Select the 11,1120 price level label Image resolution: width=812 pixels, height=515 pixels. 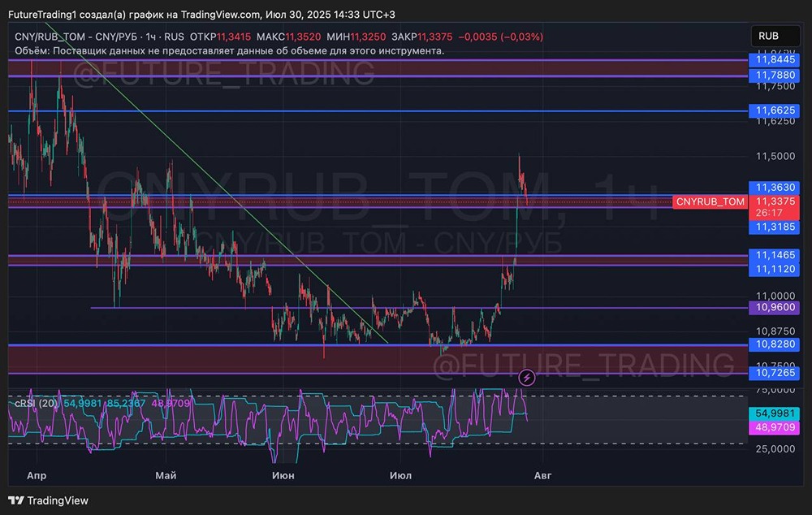[775, 269]
